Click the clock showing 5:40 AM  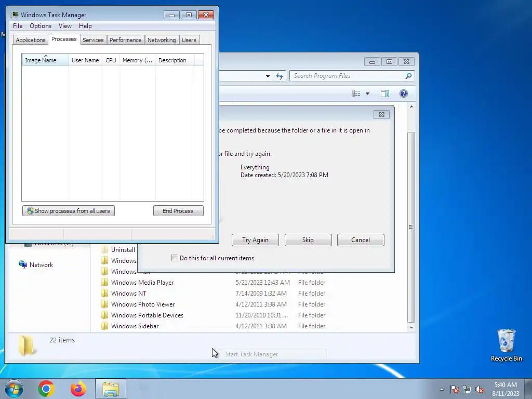click(x=506, y=389)
